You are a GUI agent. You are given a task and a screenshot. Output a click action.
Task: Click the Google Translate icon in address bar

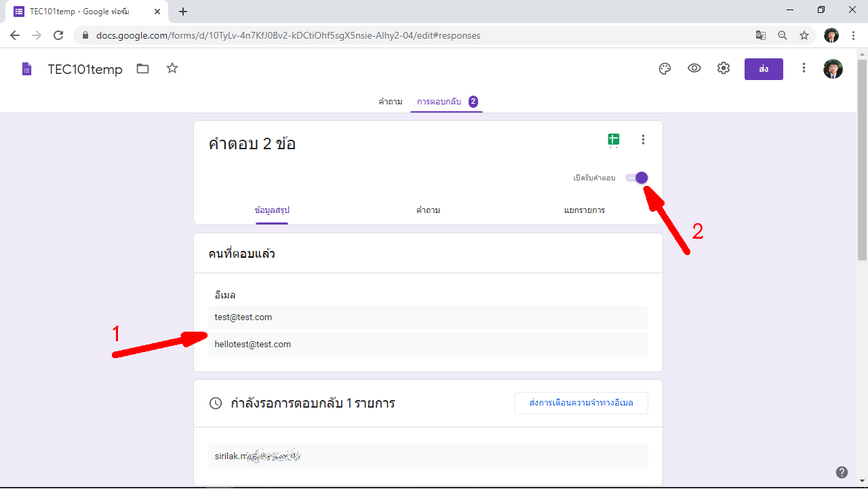tap(761, 35)
